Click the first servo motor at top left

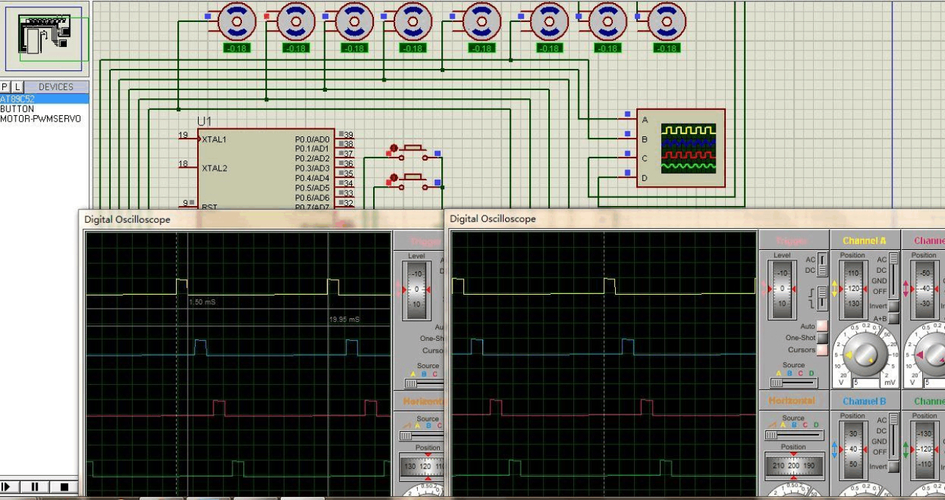click(237, 19)
